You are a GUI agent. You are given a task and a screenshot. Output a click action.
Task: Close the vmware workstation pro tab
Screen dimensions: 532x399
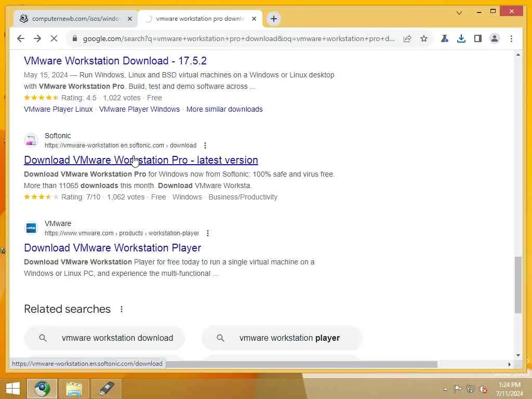254,19
